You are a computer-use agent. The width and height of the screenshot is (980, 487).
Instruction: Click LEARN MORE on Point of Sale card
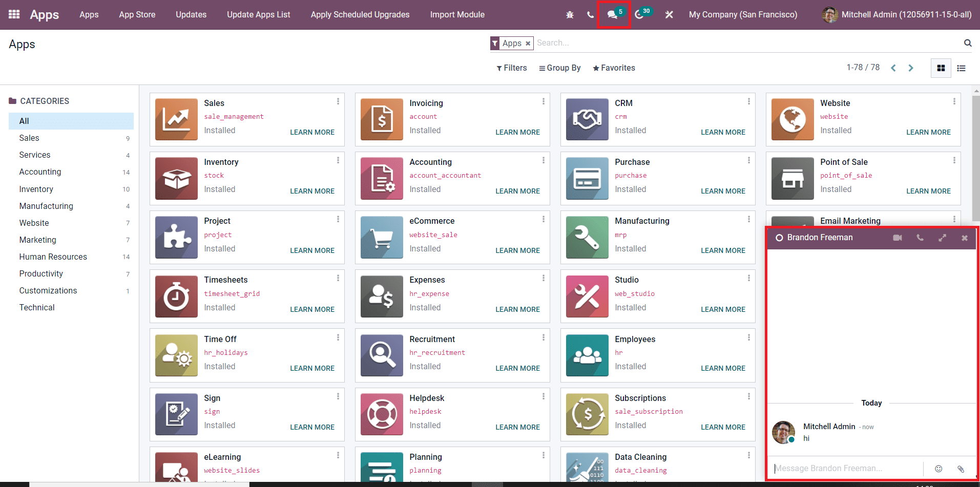click(928, 191)
